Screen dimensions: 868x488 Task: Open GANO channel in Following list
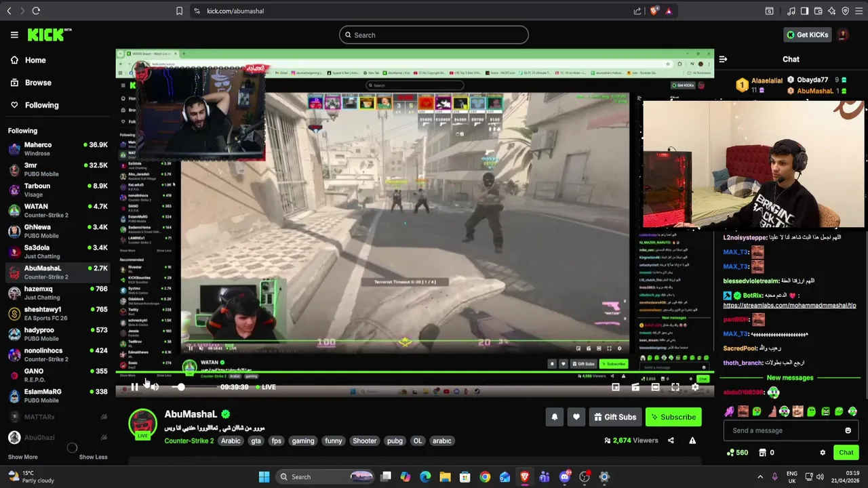click(x=58, y=375)
